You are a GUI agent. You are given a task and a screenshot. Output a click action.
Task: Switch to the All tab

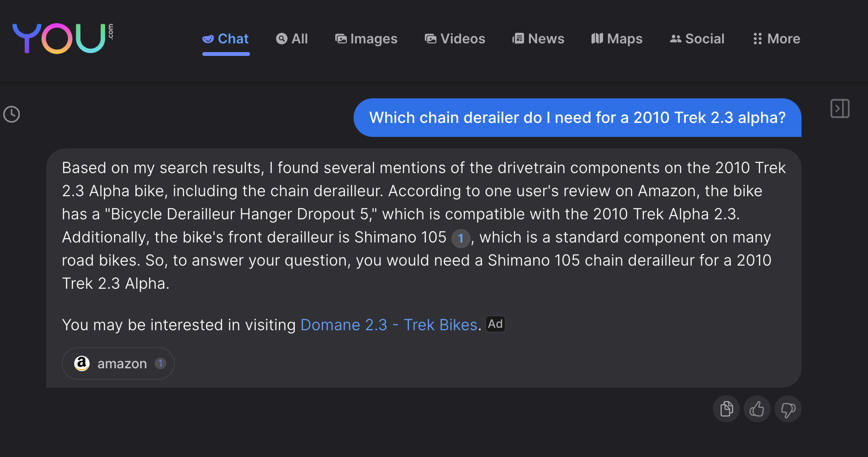[x=292, y=39]
